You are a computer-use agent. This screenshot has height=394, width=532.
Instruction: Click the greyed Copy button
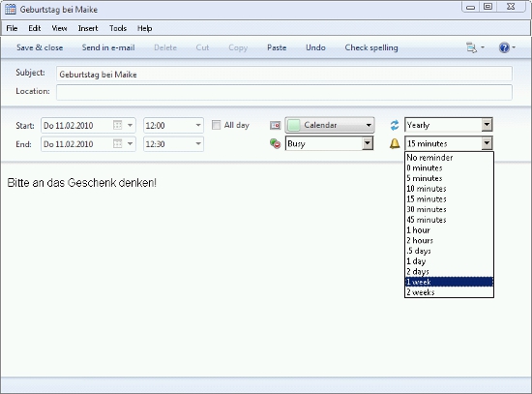coord(238,47)
